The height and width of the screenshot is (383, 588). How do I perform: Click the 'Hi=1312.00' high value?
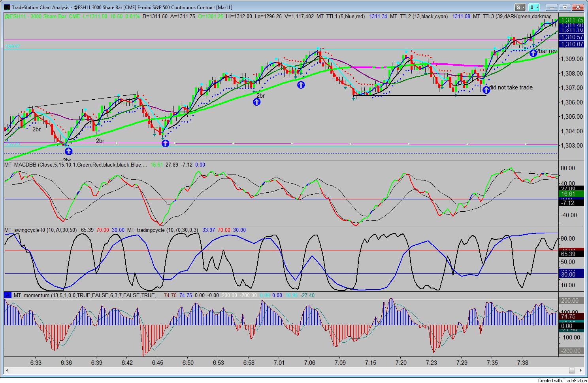(x=239, y=16)
